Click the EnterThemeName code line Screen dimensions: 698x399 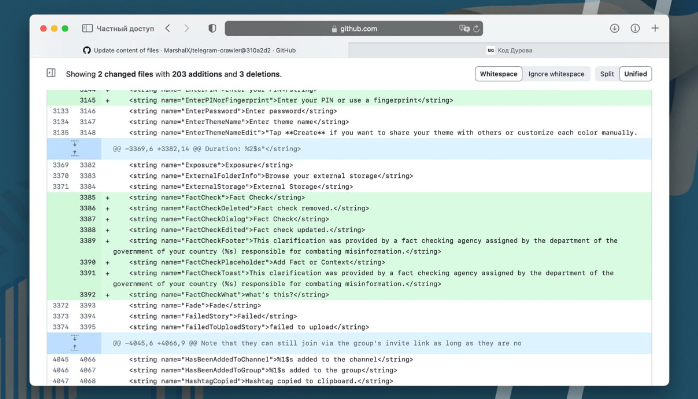[239, 122]
